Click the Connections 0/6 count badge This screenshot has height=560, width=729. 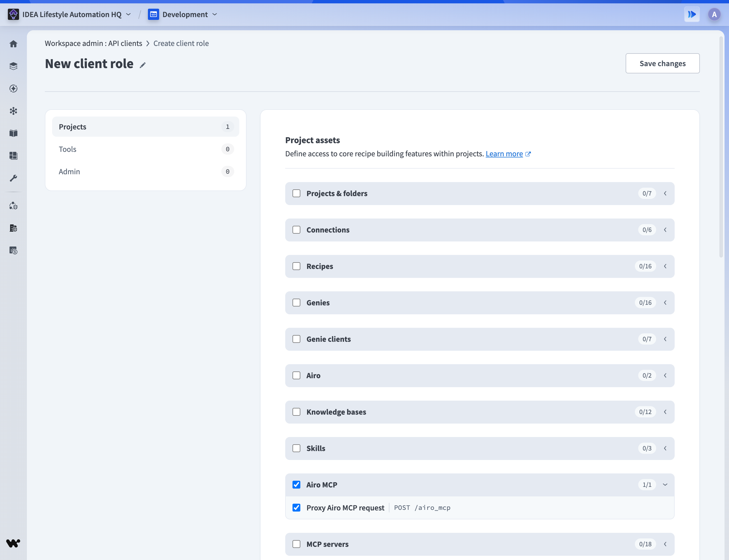tap(647, 230)
